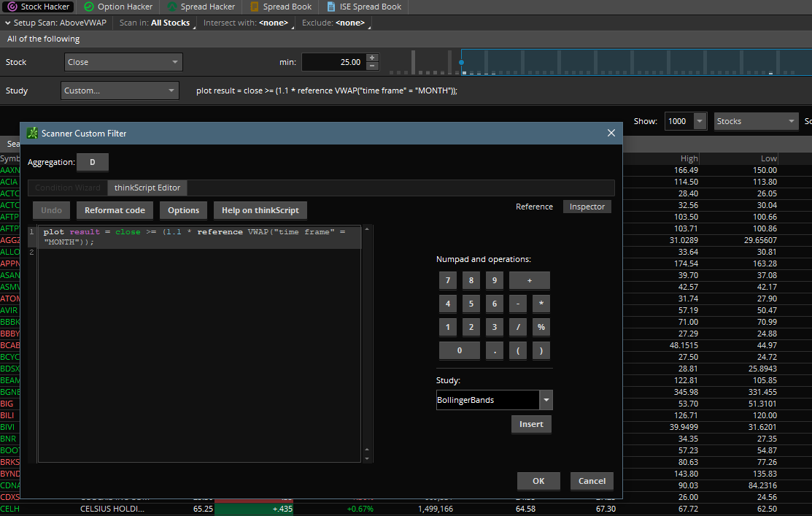Select the BYND symbol in results
This screenshot has width=812, height=516.
pos(9,474)
